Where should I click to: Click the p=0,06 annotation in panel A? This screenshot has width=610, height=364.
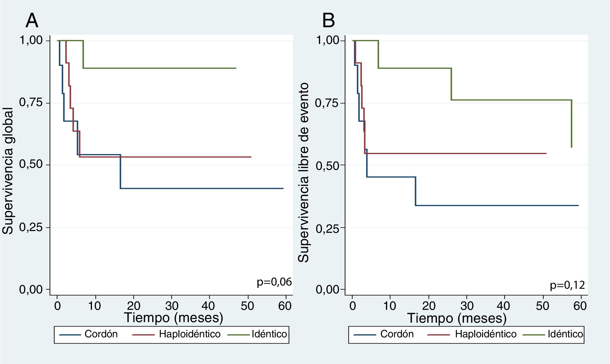coord(274,282)
